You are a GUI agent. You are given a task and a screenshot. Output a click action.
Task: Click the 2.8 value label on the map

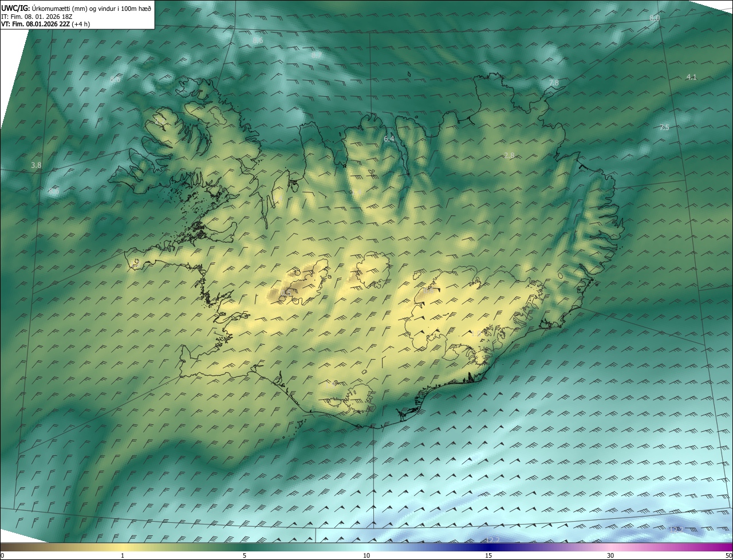(509, 156)
